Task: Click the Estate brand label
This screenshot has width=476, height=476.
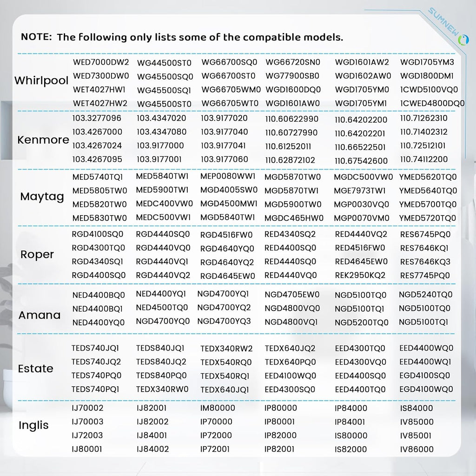Action: [x=35, y=369]
